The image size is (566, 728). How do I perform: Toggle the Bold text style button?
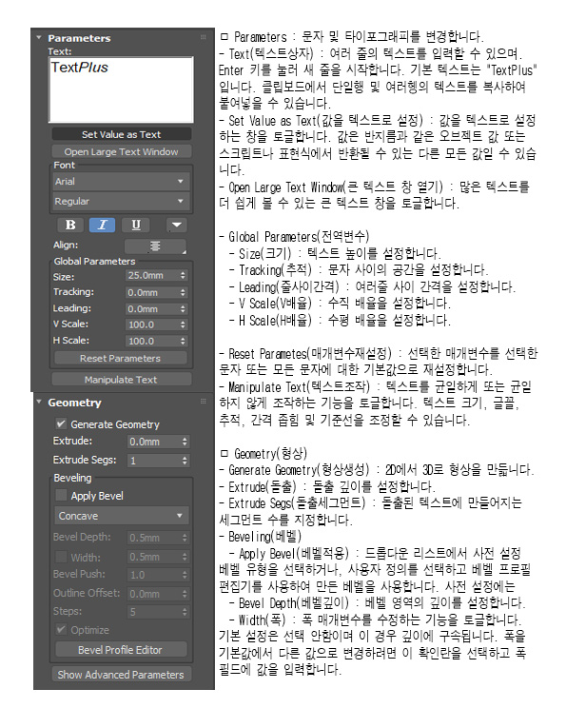[x=70, y=225]
